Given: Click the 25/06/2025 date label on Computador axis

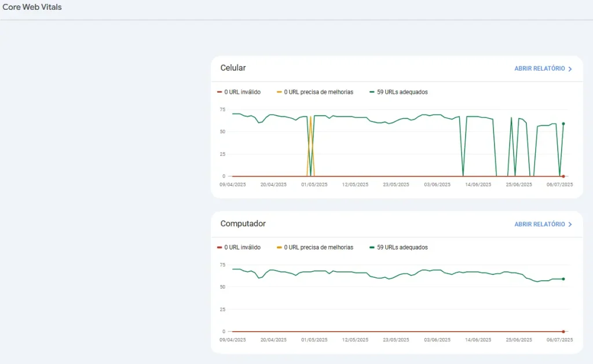Looking at the screenshot, I should [x=519, y=340].
